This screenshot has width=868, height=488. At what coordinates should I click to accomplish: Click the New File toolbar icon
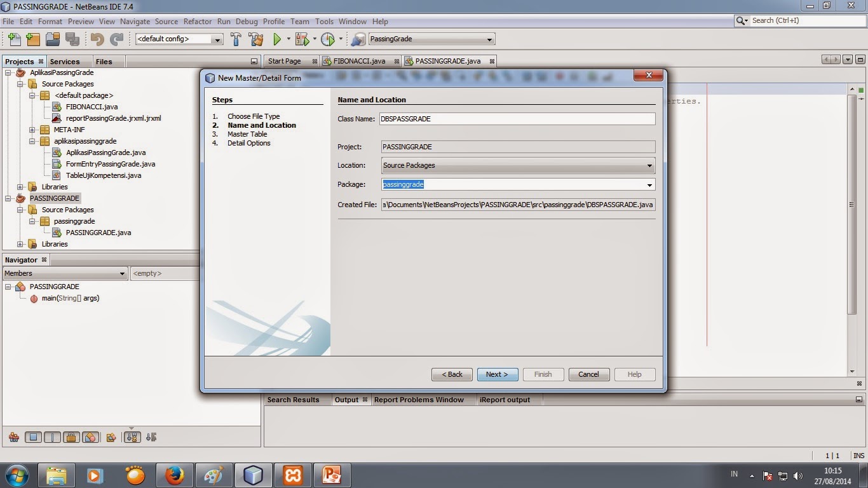point(14,39)
